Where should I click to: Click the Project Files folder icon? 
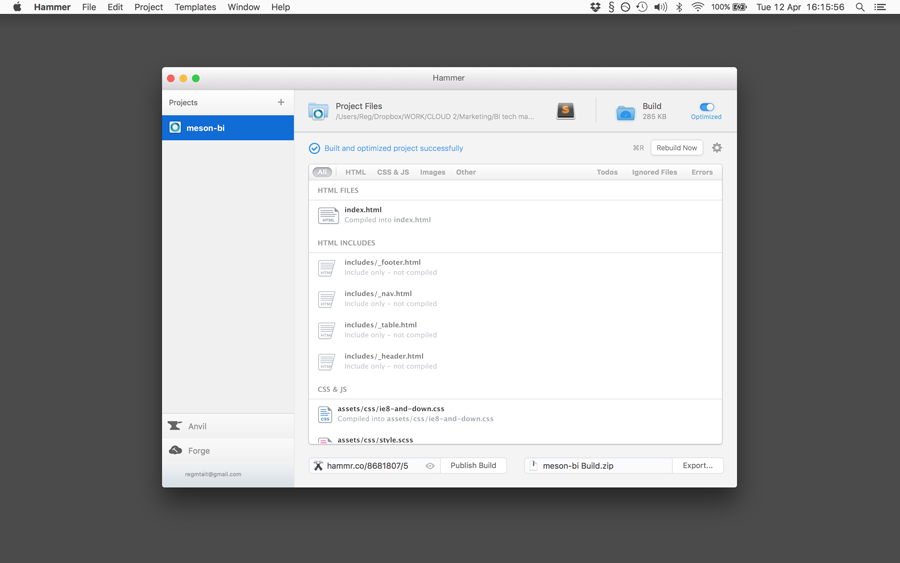point(318,111)
